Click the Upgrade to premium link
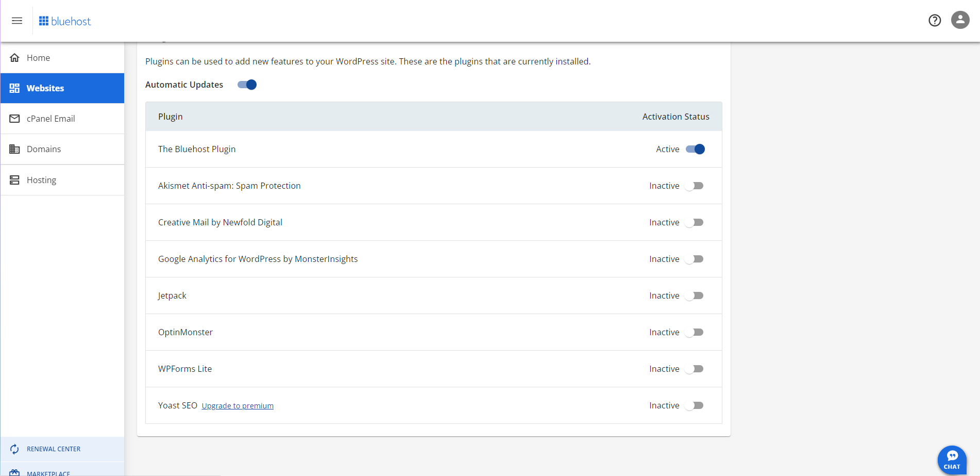Viewport: 980px width, 476px height. tap(238, 406)
